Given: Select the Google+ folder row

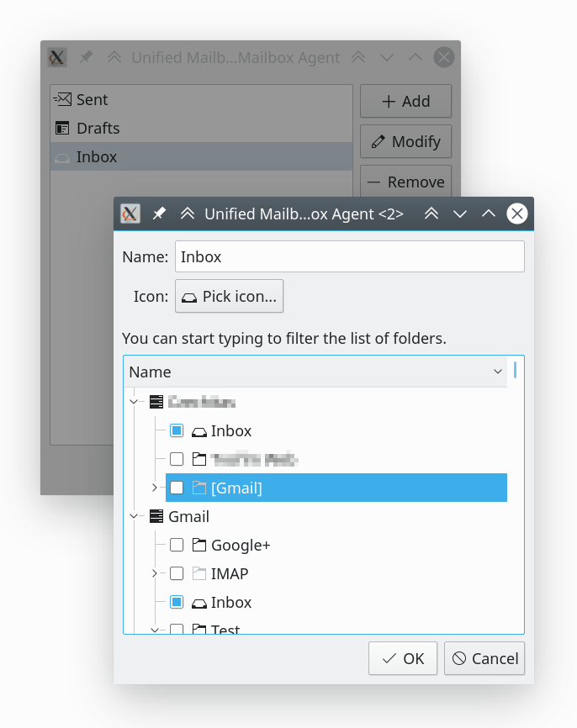Looking at the screenshot, I should [336, 545].
